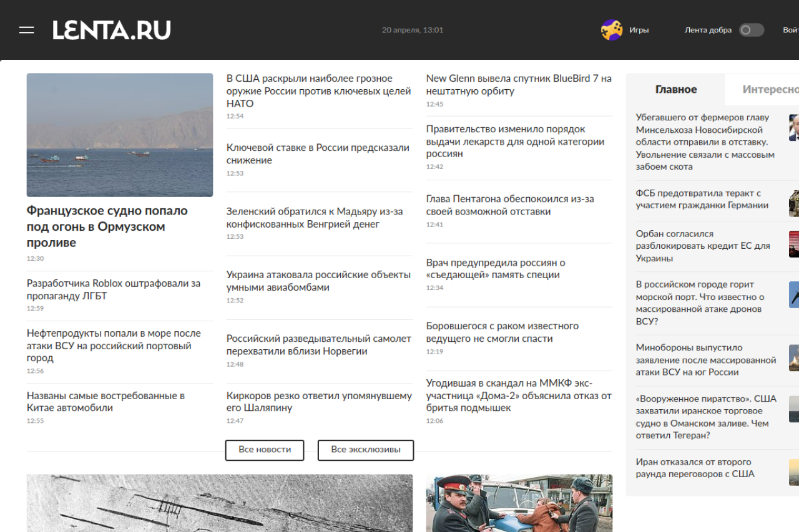Open the hamburger menu icon

(x=26, y=30)
